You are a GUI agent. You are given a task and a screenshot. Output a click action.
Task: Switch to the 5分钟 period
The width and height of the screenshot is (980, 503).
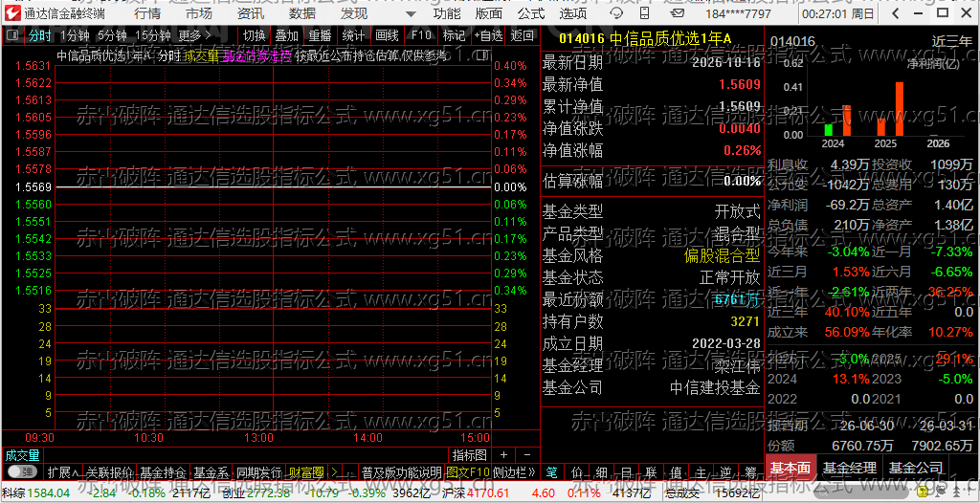113,35
